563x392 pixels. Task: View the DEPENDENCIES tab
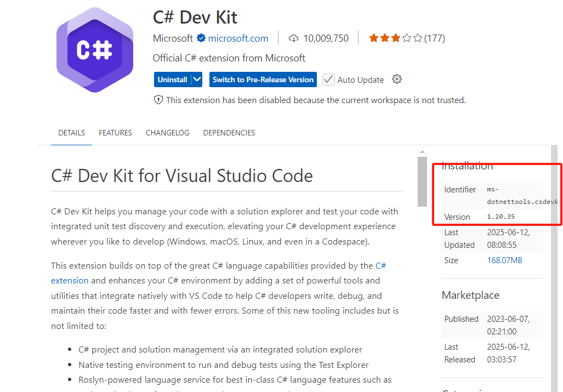tap(229, 133)
